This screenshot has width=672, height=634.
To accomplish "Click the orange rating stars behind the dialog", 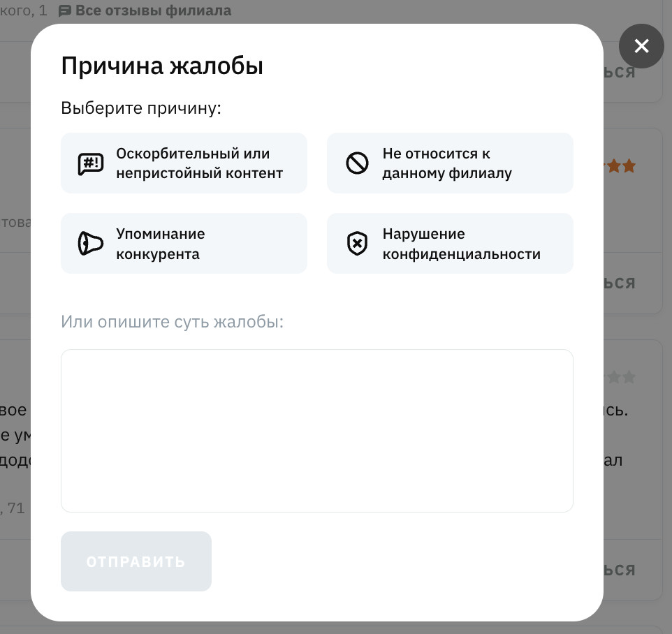I will (620, 166).
